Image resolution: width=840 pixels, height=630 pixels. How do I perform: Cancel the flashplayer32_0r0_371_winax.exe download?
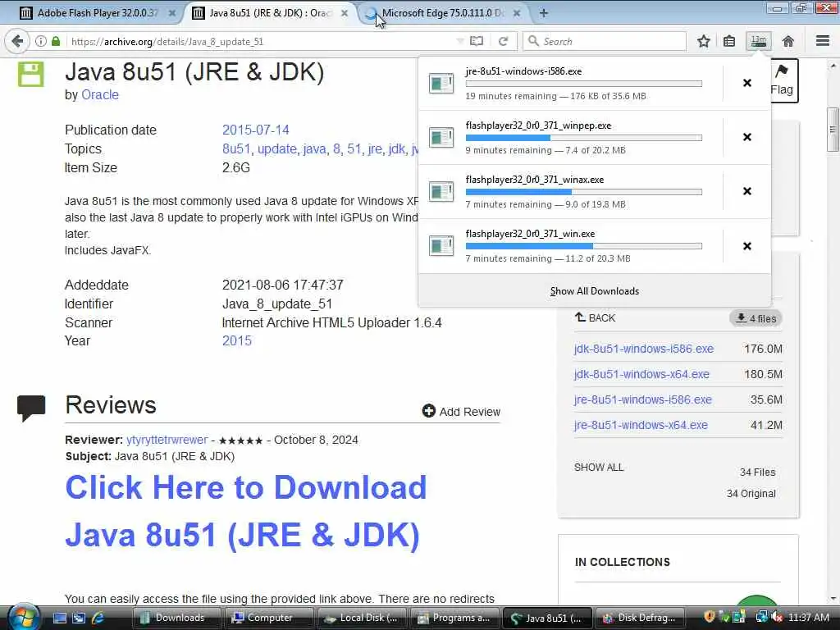point(746,191)
